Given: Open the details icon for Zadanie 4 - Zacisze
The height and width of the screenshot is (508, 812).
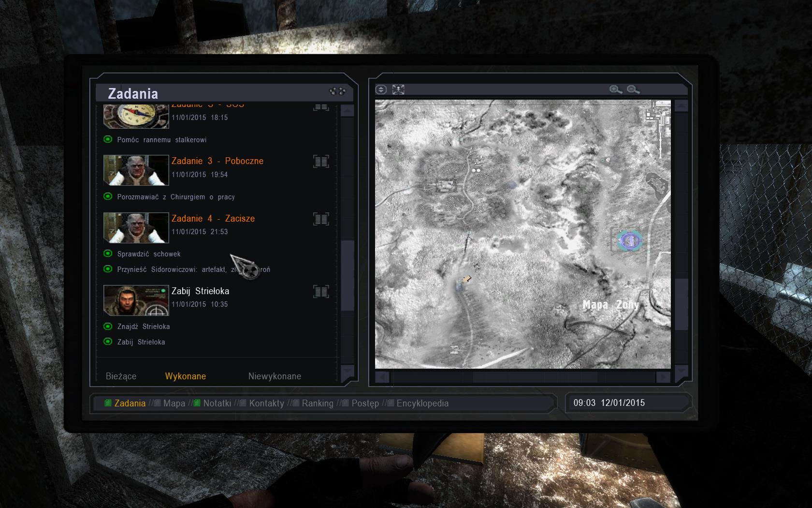Looking at the screenshot, I should pos(321,219).
